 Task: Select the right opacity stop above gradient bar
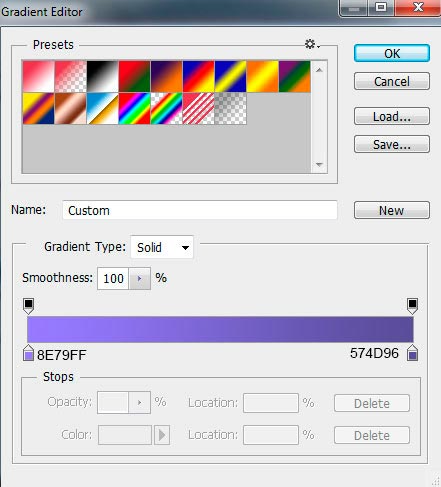click(412, 306)
